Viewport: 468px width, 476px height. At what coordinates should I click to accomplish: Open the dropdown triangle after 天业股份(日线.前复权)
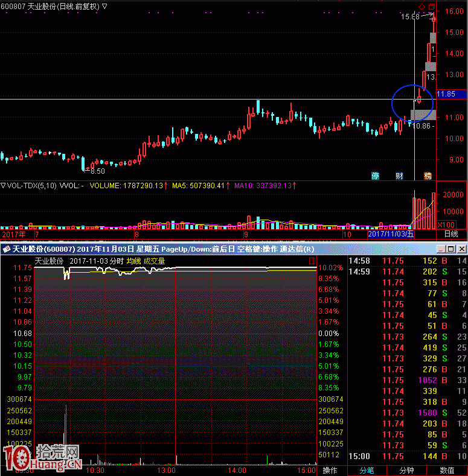tap(104, 6)
